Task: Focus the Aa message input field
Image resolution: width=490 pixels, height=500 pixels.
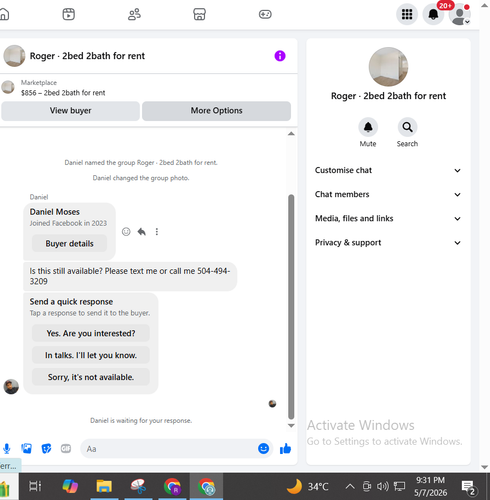Action: coord(170,449)
